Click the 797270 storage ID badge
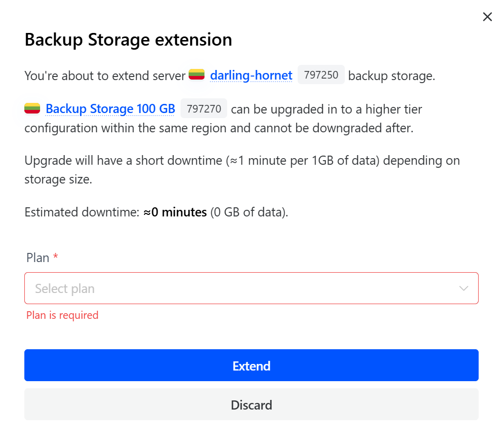Viewport: 504px width, 443px height. (x=204, y=109)
